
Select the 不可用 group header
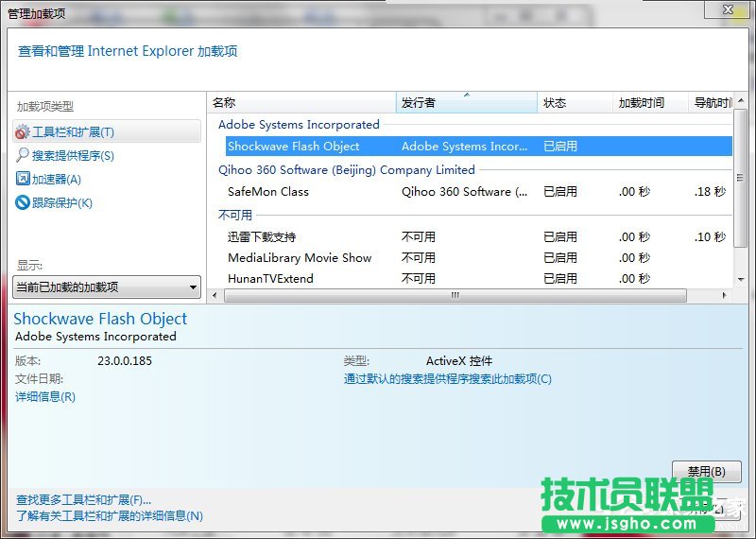[x=234, y=215]
